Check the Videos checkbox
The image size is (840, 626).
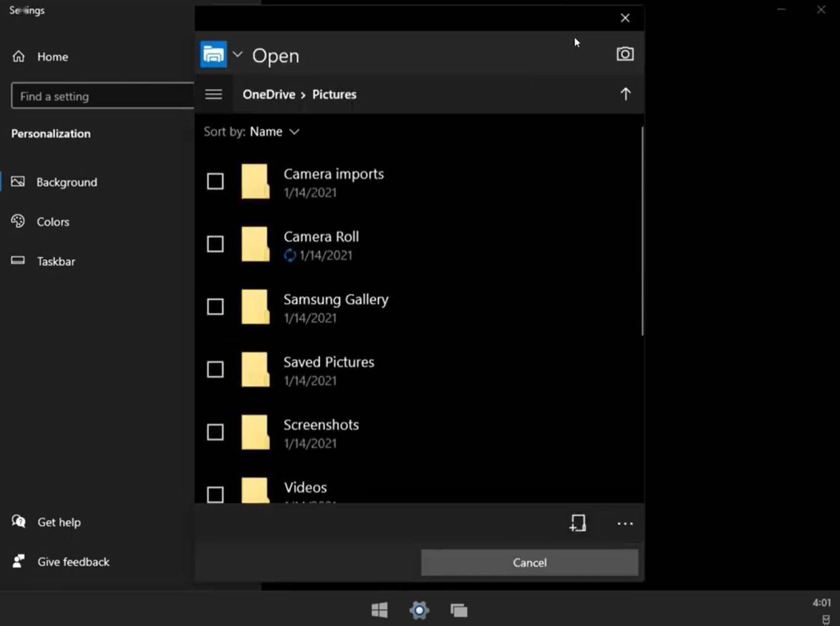(x=215, y=494)
